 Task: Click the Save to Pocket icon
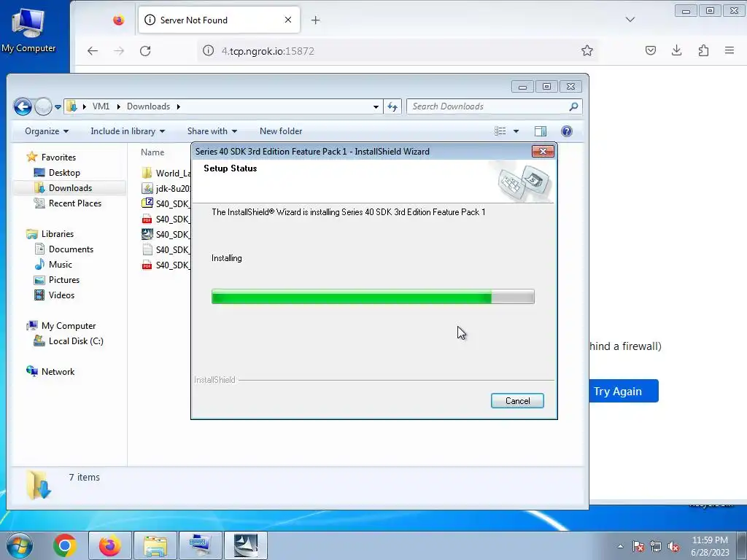650,50
